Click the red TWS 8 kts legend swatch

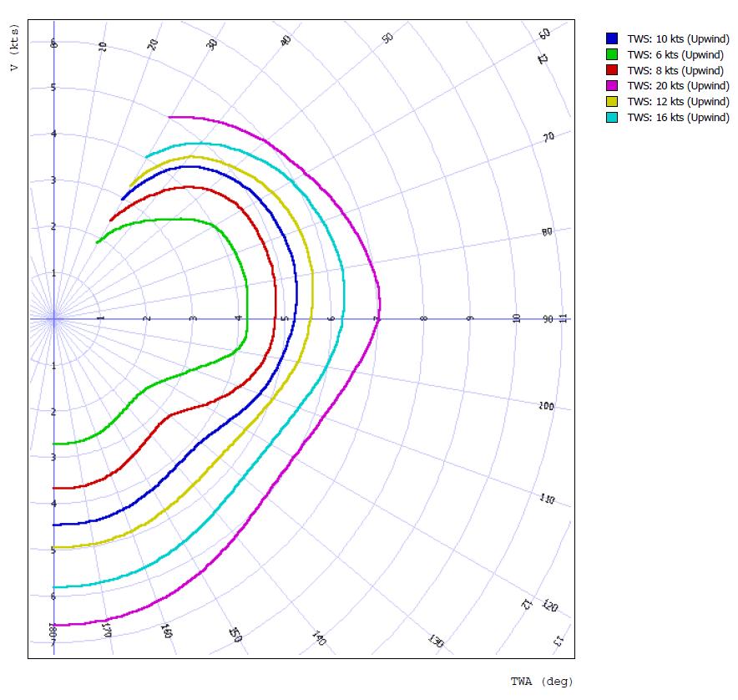612,70
